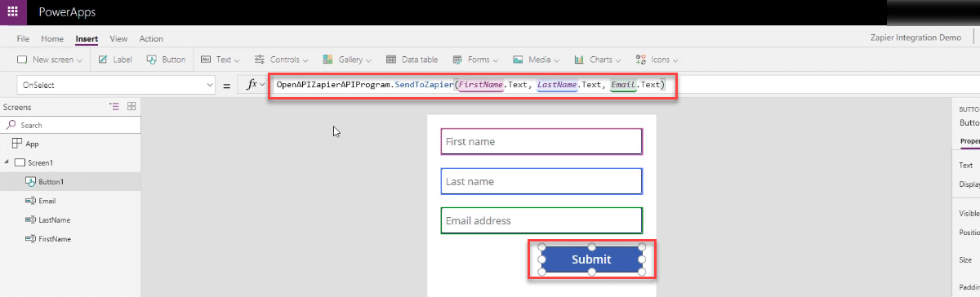
Task: Switch Screens panel to thumbnail grid view
Action: click(x=131, y=107)
